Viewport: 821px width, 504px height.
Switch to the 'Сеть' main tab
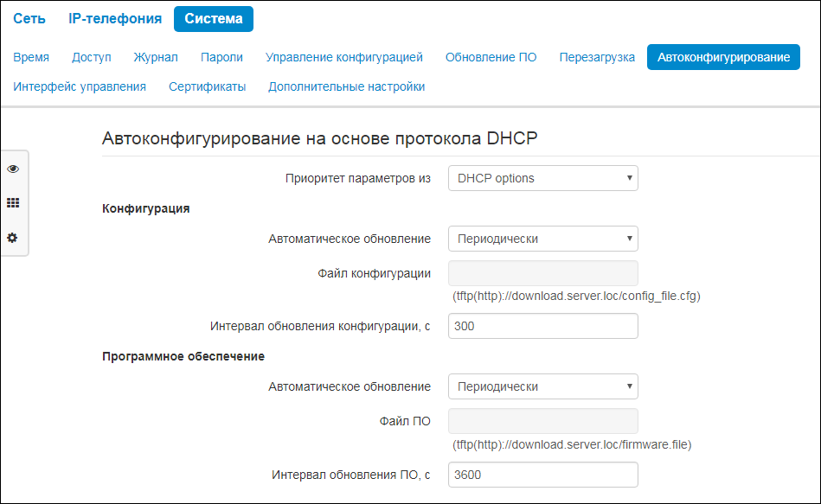[x=29, y=18]
